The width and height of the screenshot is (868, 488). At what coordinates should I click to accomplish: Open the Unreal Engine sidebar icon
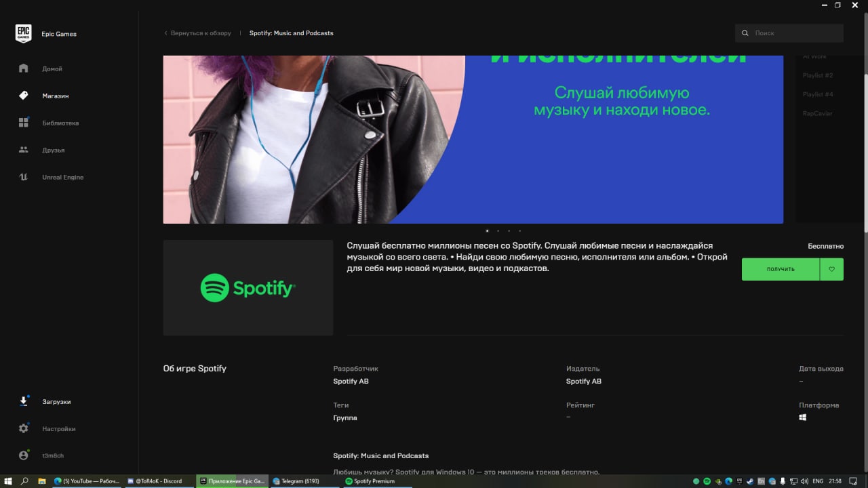24,177
